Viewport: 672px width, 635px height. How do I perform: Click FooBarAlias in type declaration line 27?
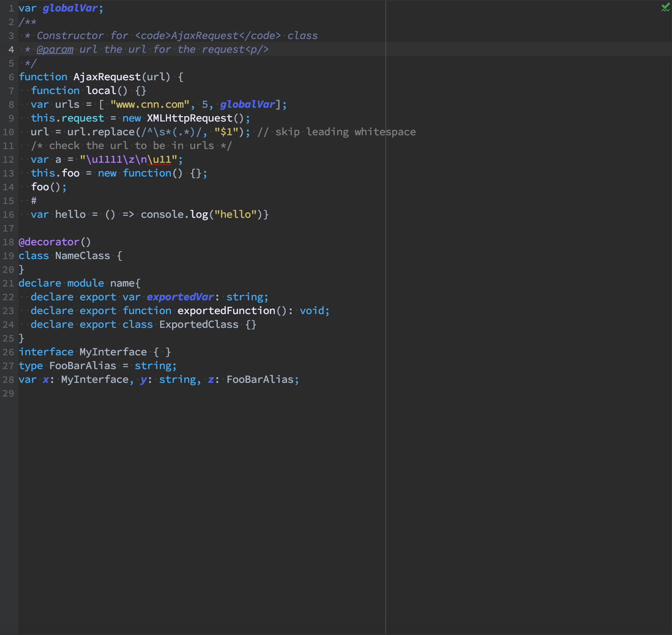[x=83, y=366]
